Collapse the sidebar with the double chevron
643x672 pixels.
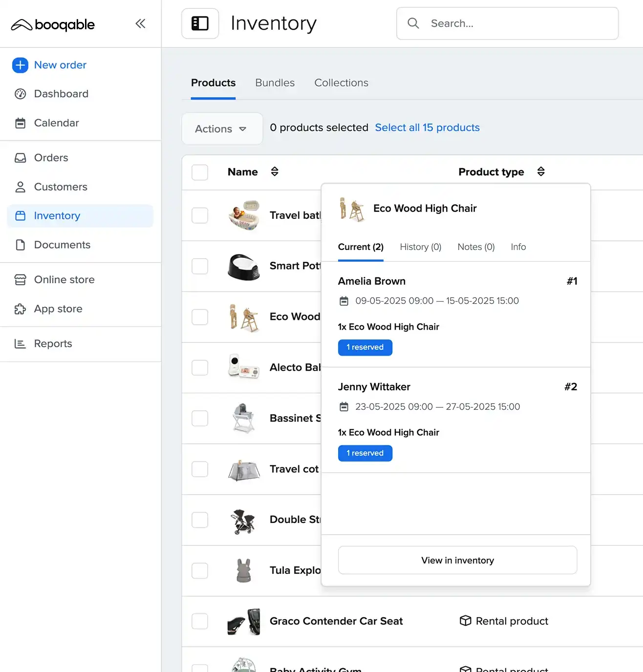(140, 23)
